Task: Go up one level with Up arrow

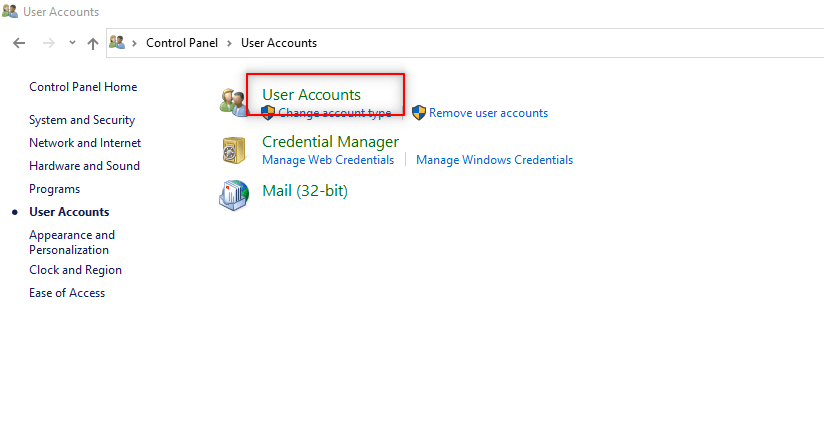Action: [93, 44]
